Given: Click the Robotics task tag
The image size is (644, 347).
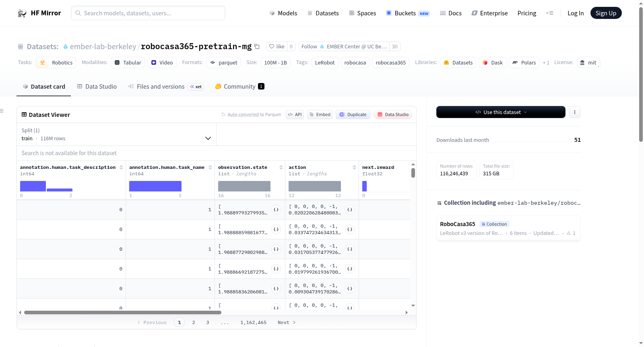Looking at the screenshot, I should click(x=56, y=62).
